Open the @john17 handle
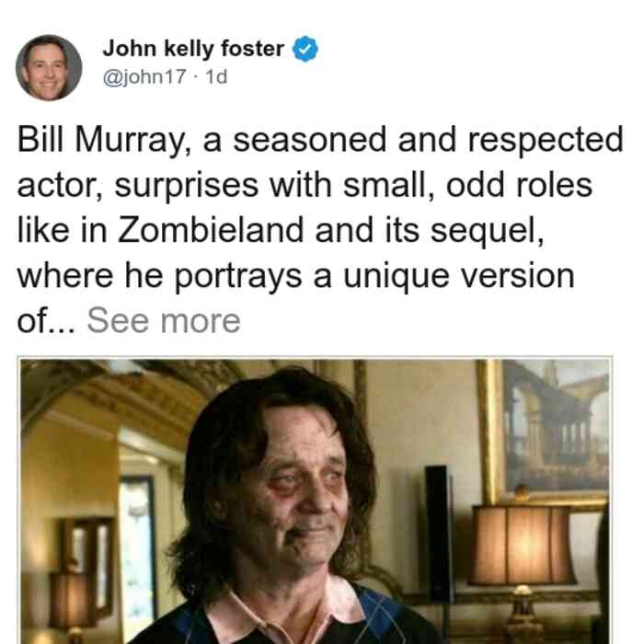Screen dimensions: 644x644 pyautogui.click(x=144, y=76)
